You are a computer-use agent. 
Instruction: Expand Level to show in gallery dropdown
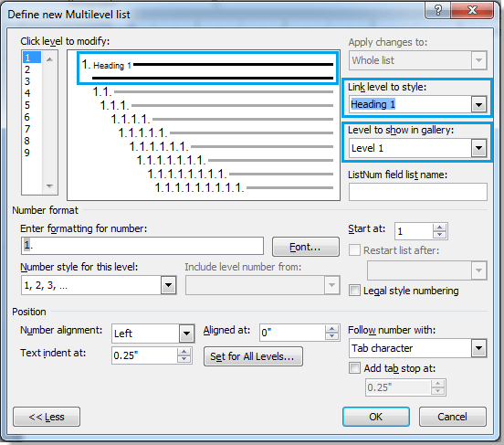[478, 148]
